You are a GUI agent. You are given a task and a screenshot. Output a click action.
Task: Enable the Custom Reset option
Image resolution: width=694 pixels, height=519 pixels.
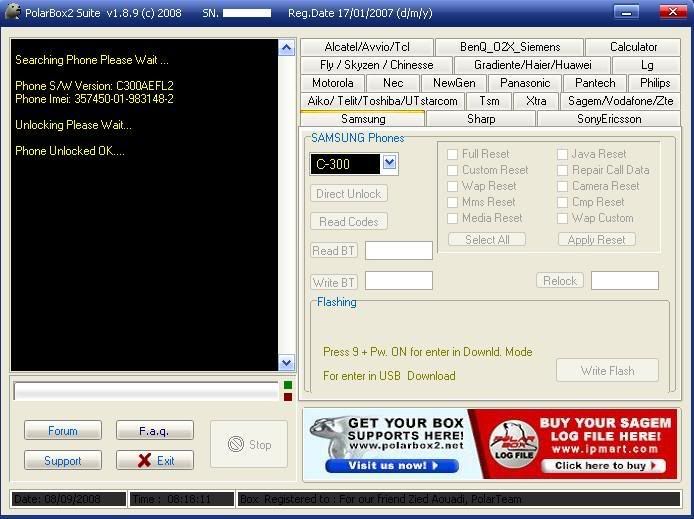(452, 170)
